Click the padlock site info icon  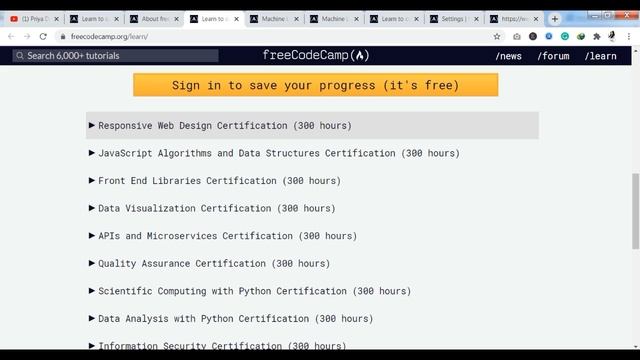[x=62, y=36]
